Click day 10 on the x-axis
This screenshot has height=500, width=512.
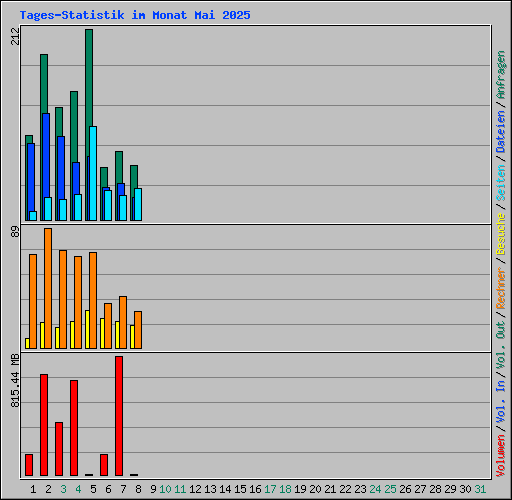[165, 489]
